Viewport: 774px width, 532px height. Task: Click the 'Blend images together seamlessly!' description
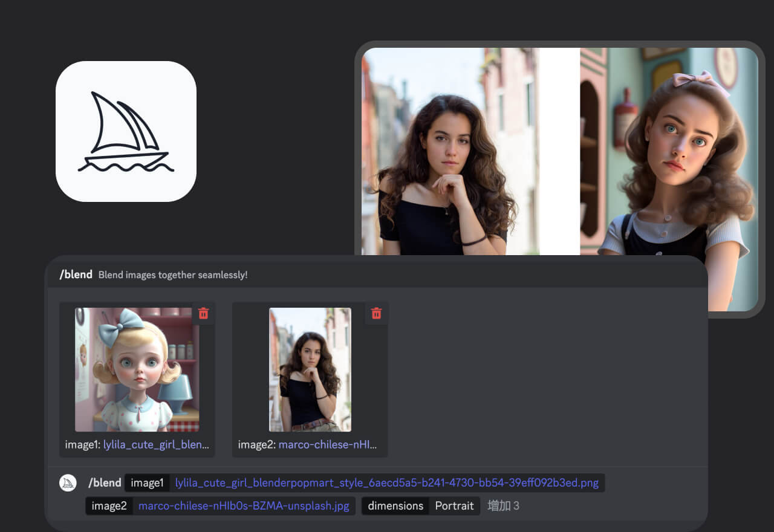tap(173, 275)
